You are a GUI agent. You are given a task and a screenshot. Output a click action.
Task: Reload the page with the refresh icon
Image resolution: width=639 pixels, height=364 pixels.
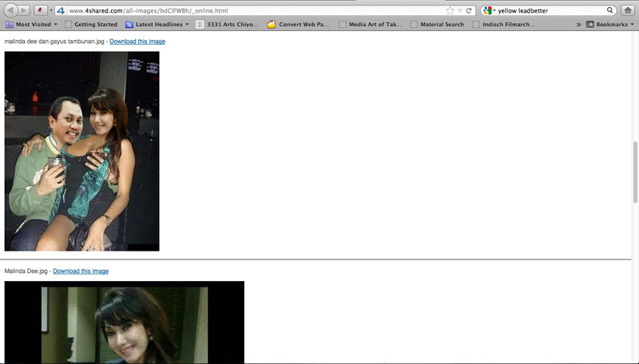469,10
